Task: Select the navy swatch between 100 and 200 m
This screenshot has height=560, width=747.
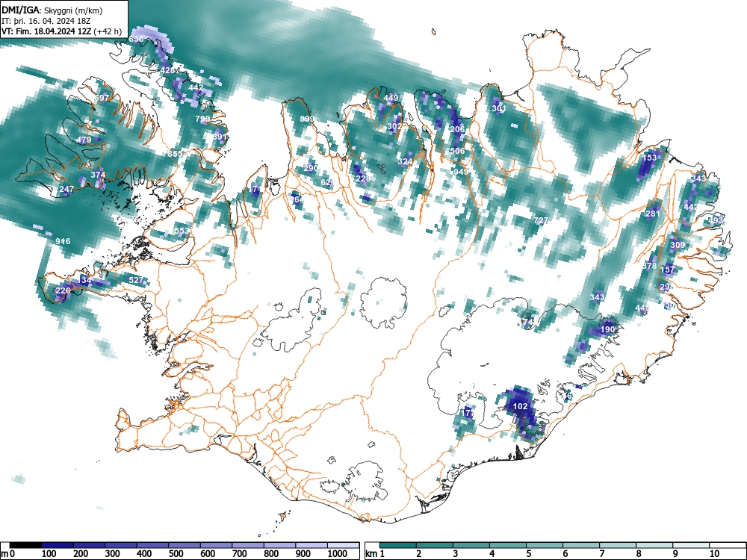Action: pos(58,545)
